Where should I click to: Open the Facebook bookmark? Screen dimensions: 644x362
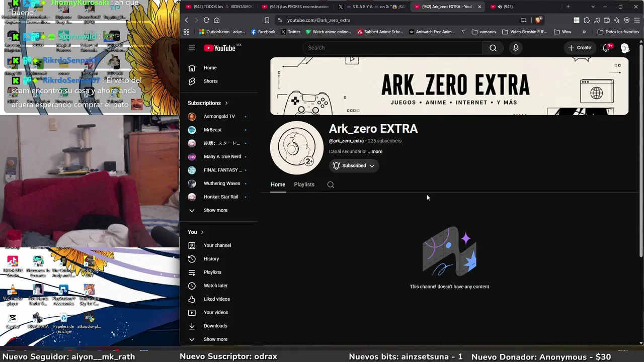point(263,32)
